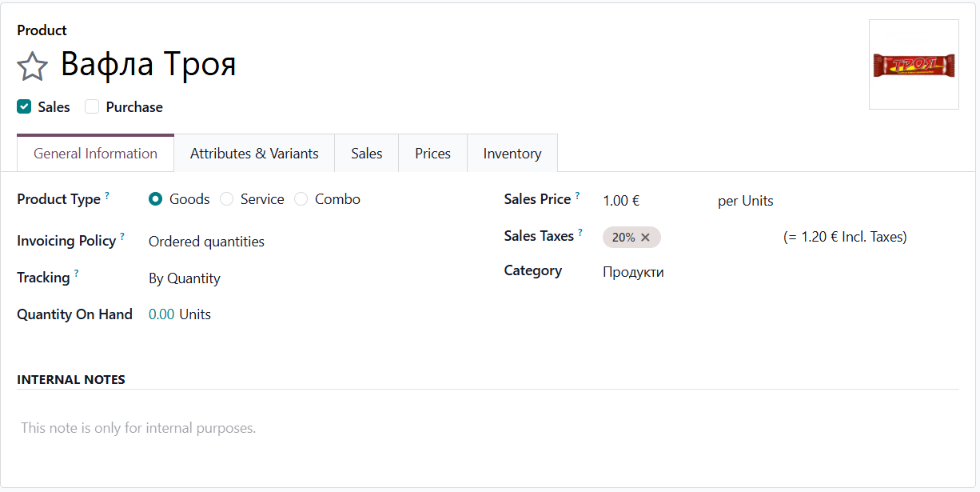The width and height of the screenshot is (980, 492).
Task: Click the Троя wafer product image
Action: [913, 65]
